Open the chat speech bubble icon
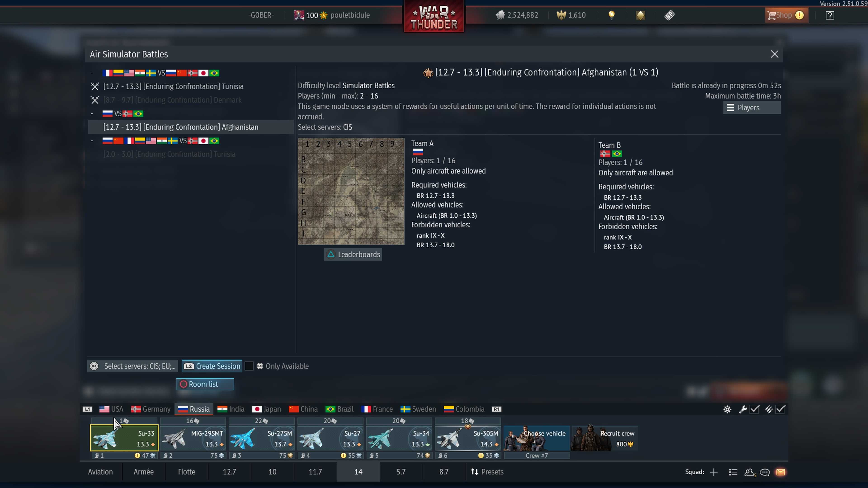Image resolution: width=868 pixels, height=488 pixels. click(x=765, y=472)
